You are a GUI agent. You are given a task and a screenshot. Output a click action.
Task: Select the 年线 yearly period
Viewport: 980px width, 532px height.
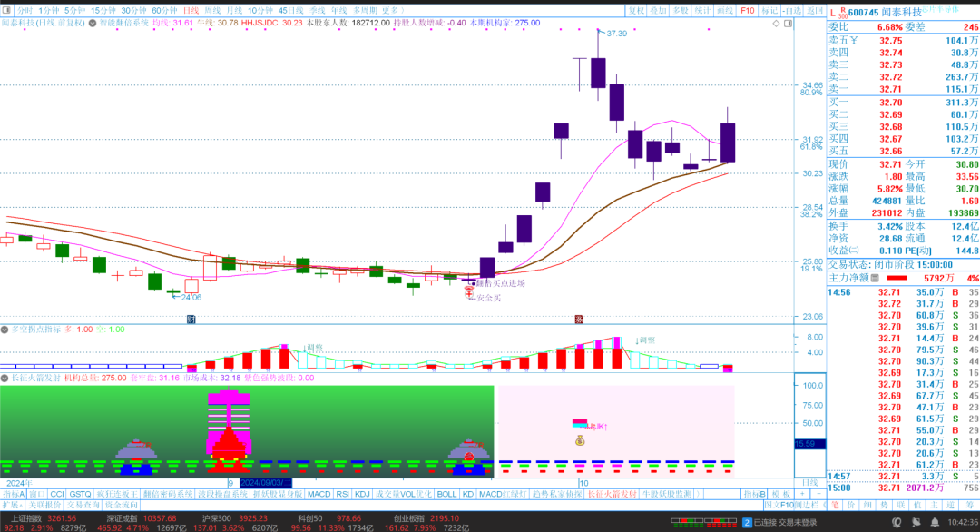(x=338, y=11)
